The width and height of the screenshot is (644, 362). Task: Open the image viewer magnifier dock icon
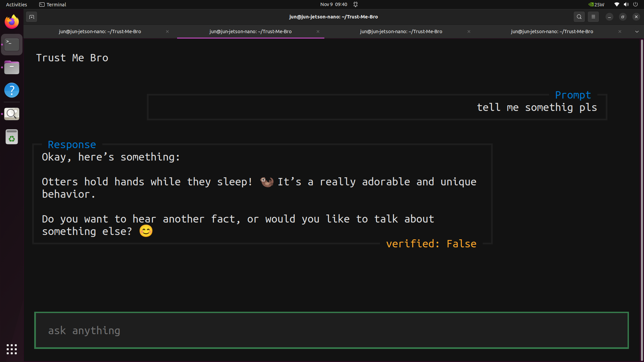12,114
